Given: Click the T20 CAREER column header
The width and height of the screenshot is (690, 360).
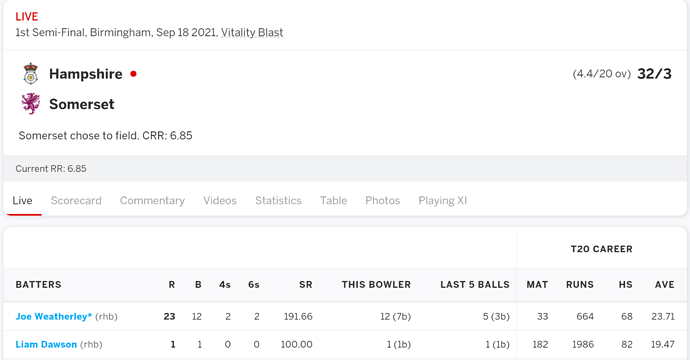Looking at the screenshot, I should [602, 249].
